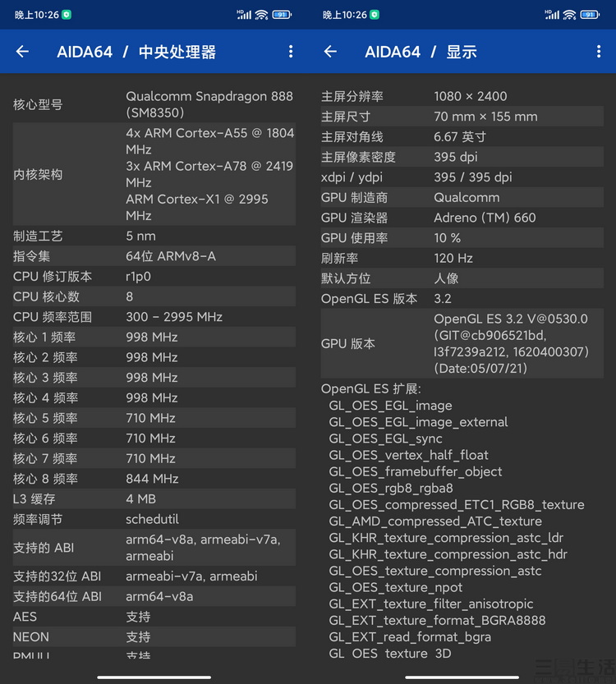Tap the signal icon in right status bar
The height and width of the screenshot is (684, 616).
click(x=552, y=15)
